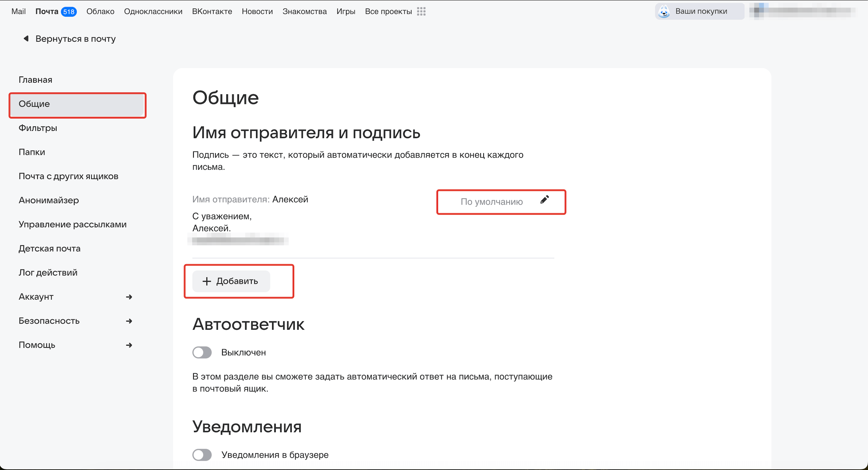868x470 pixels.
Task: Toggle the Автоответчик switch
Action: [x=202, y=352]
